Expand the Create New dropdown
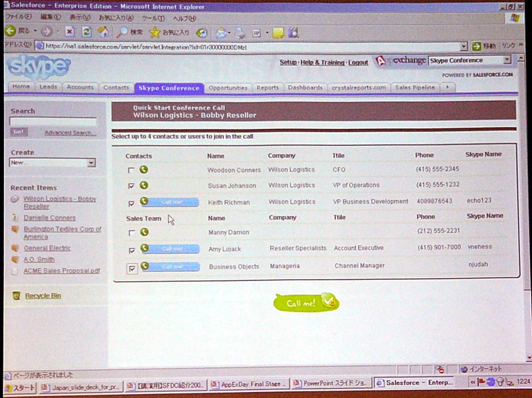Image resolution: width=532 pixels, height=398 pixels. 91,163
